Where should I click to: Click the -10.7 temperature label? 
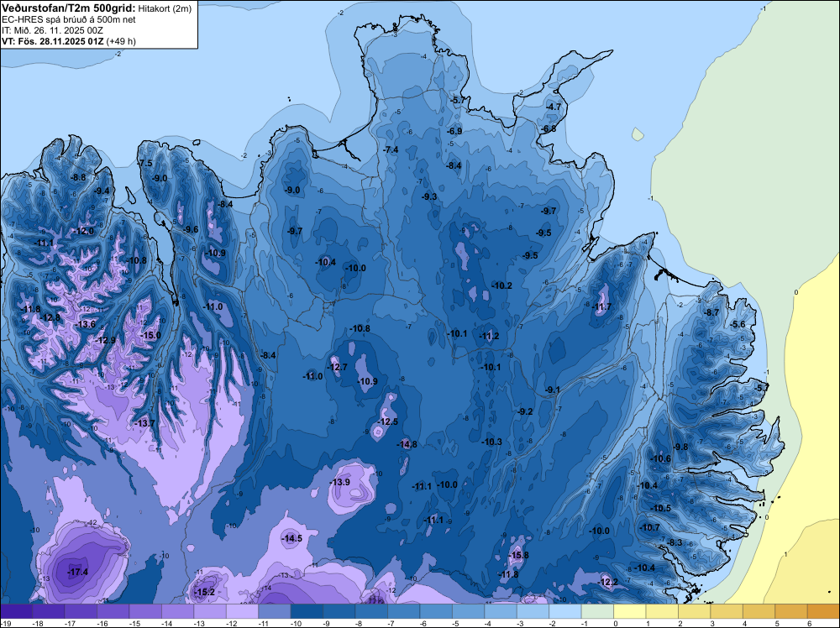(x=650, y=528)
